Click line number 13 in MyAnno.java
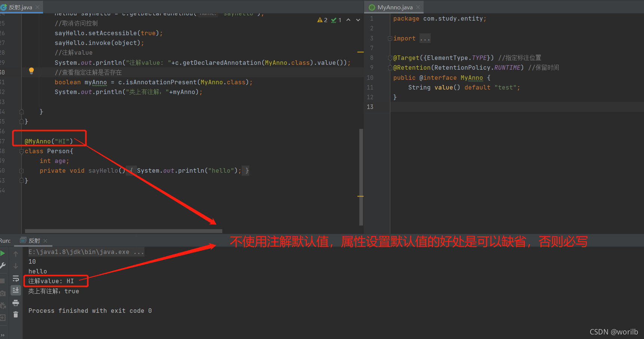644x339 pixels. pos(370,107)
